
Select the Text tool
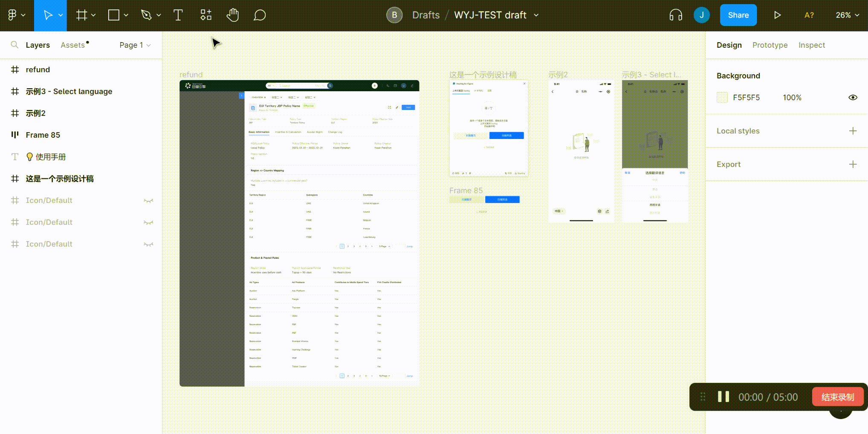tap(178, 15)
